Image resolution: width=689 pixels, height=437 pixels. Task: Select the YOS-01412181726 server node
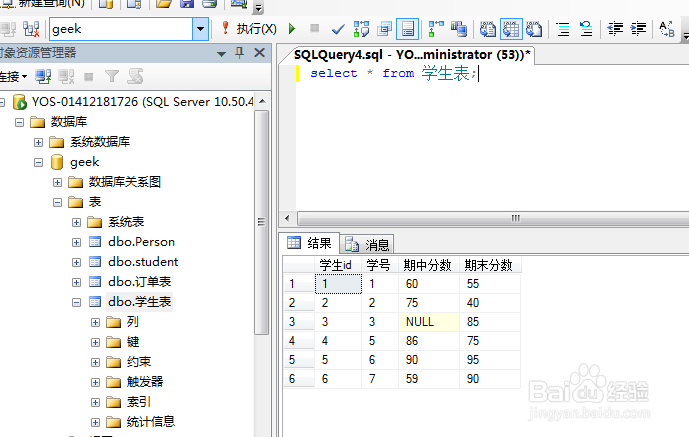point(142,102)
